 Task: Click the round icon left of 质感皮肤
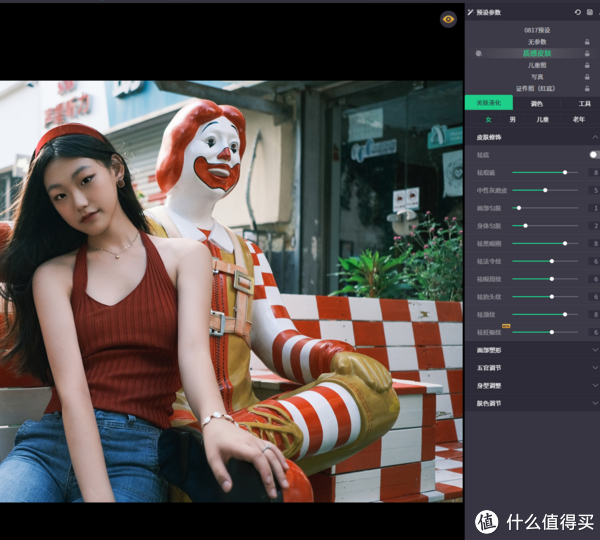pyautogui.click(x=478, y=54)
